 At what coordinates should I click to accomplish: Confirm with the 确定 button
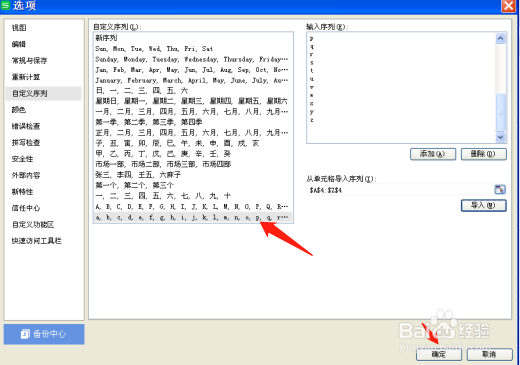click(x=439, y=354)
